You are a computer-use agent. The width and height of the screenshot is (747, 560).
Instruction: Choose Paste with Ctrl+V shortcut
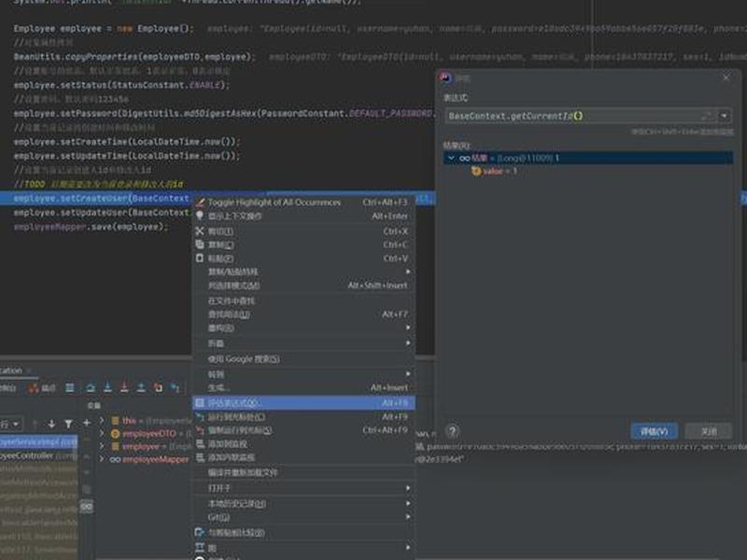click(303, 259)
